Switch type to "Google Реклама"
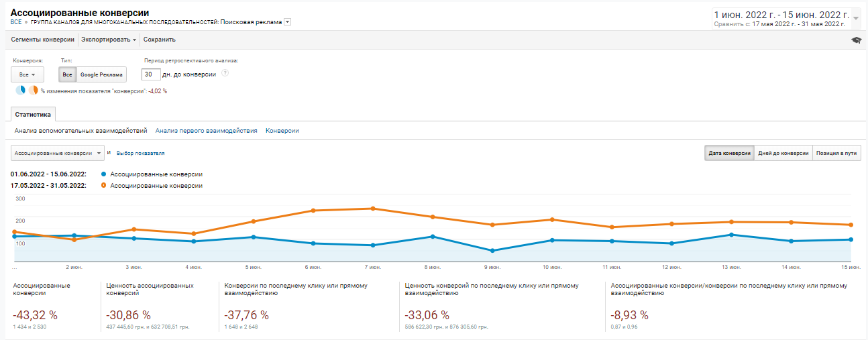 coord(101,74)
